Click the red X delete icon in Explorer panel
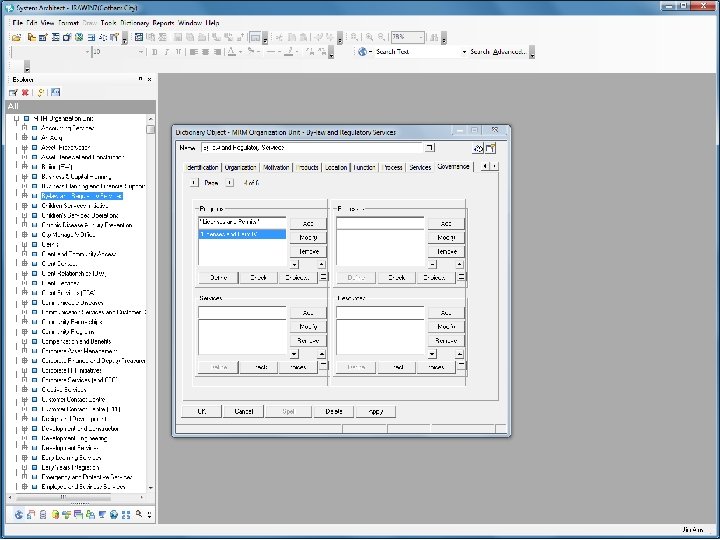 [25, 92]
